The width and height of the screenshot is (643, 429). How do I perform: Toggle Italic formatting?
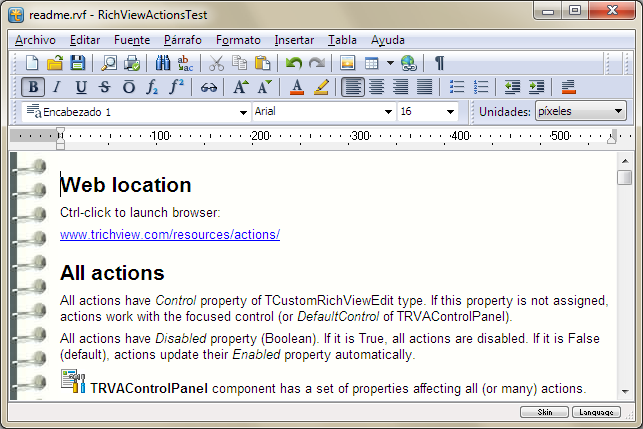(x=57, y=87)
